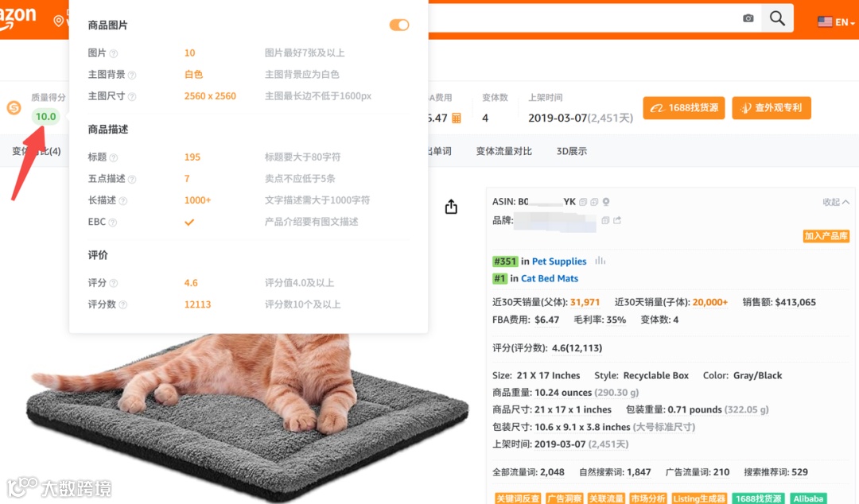Toggle the 商品图片 orange switch

pyautogui.click(x=399, y=25)
